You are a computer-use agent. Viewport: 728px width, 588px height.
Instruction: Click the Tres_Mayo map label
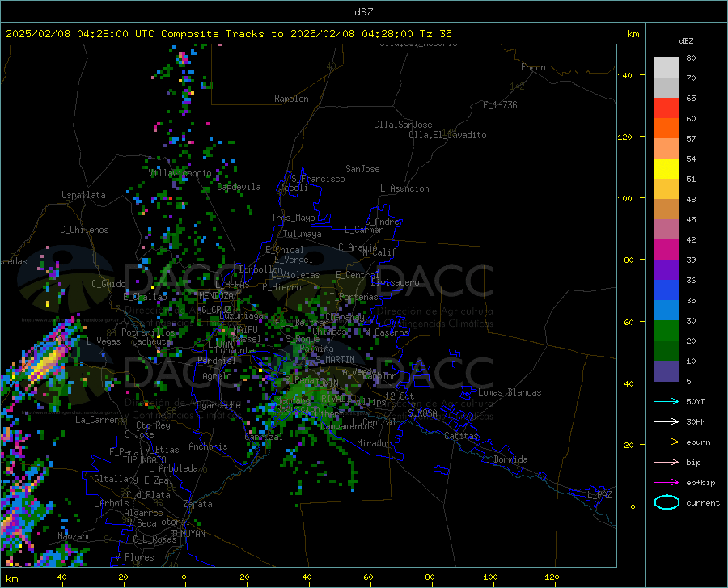coord(293,218)
